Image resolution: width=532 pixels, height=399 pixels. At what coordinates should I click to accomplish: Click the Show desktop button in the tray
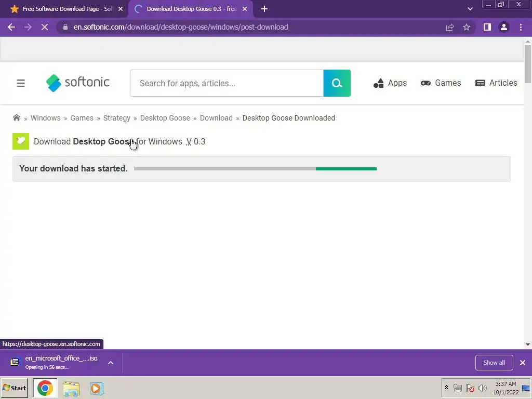click(526, 388)
